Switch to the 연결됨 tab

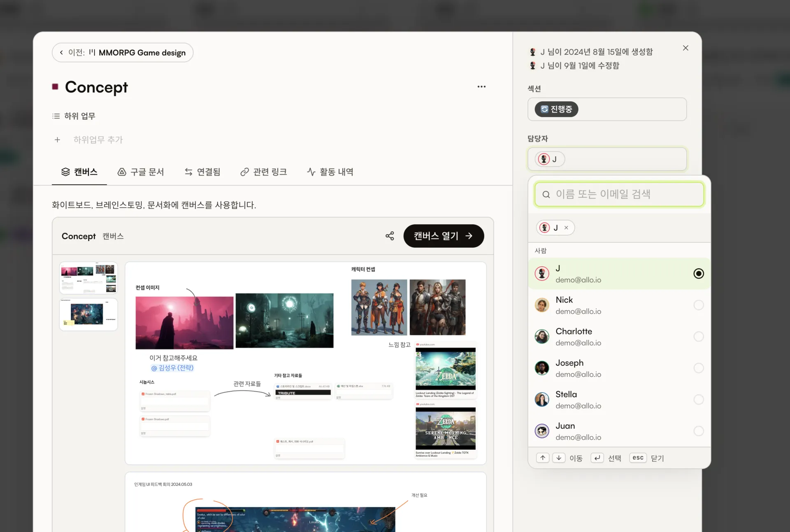(x=202, y=172)
